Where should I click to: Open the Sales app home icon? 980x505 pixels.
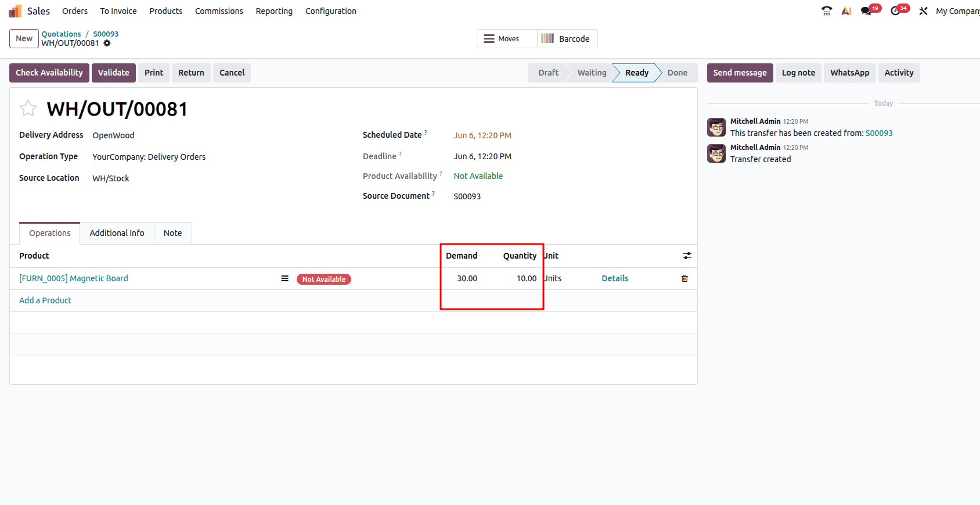click(15, 11)
